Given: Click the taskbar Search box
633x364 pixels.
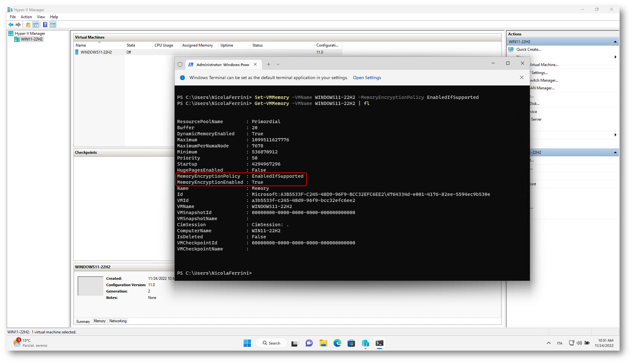Looking at the screenshot, I should pyautogui.click(x=272, y=343).
